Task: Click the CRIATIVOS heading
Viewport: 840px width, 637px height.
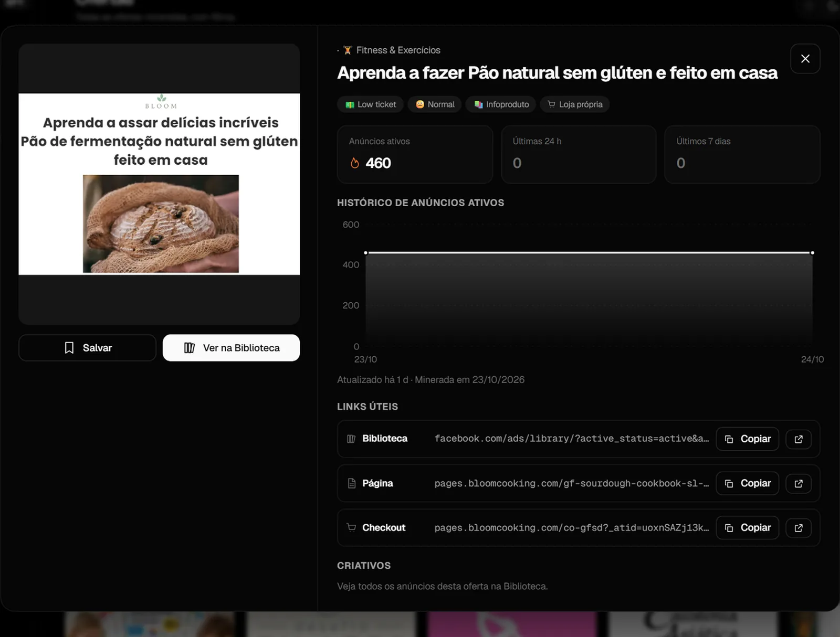Action: click(364, 566)
